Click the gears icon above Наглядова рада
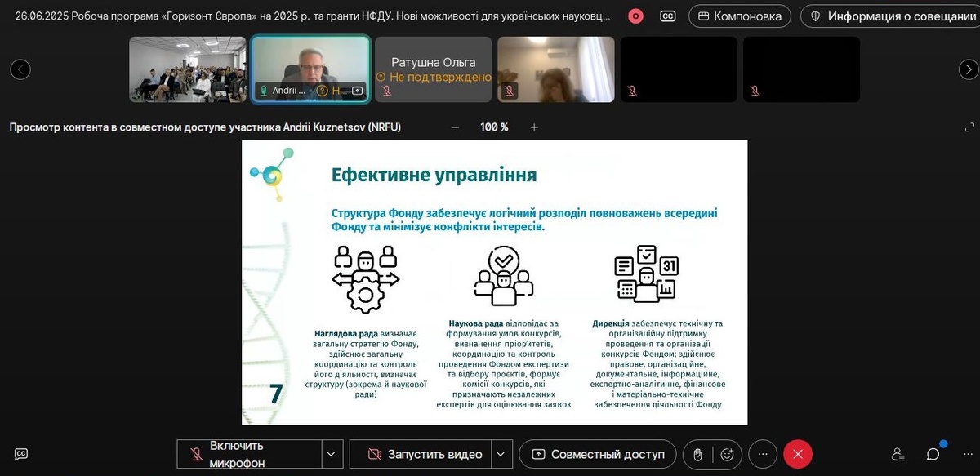Screen dimensions: 980x476 pyautogui.click(x=365, y=279)
